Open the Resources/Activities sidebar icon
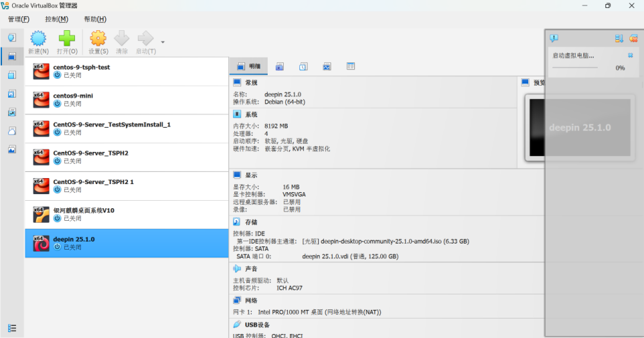Viewport: 644px width, 338px height. click(12, 149)
